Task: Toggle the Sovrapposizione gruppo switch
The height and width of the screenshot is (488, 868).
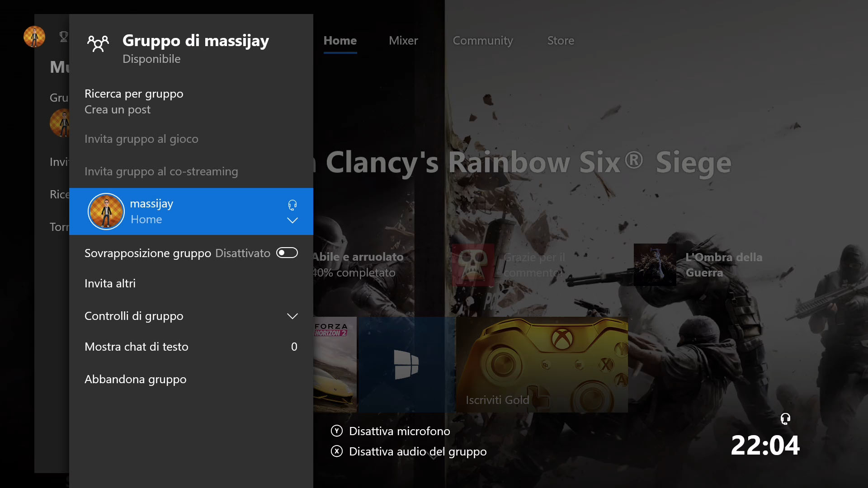Action: click(x=287, y=253)
